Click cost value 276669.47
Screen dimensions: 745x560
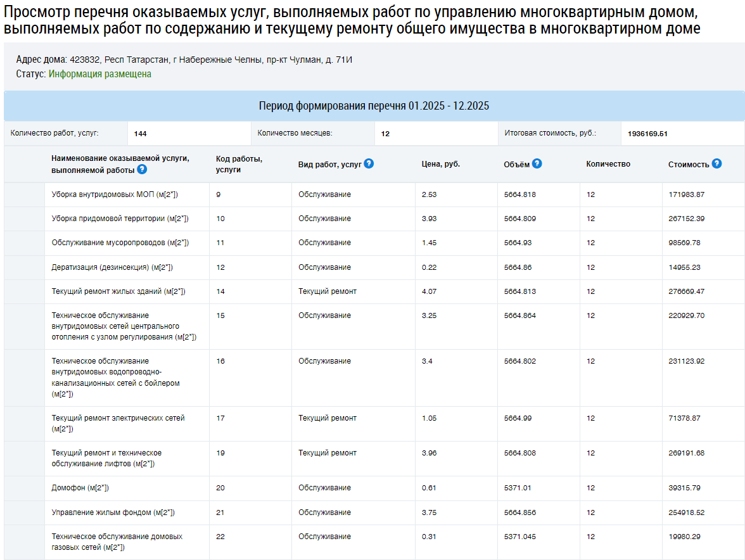click(686, 291)
